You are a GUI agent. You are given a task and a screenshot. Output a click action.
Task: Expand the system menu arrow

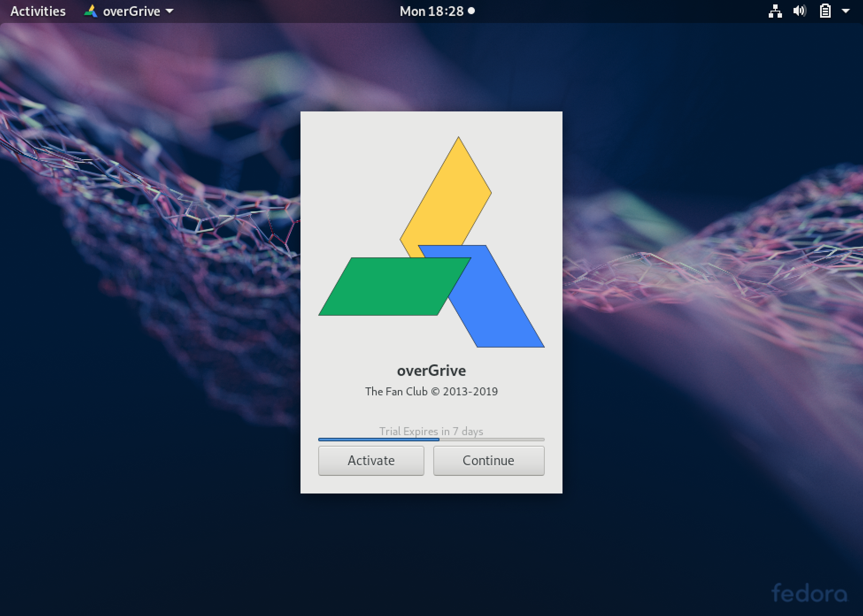[846, 11]
